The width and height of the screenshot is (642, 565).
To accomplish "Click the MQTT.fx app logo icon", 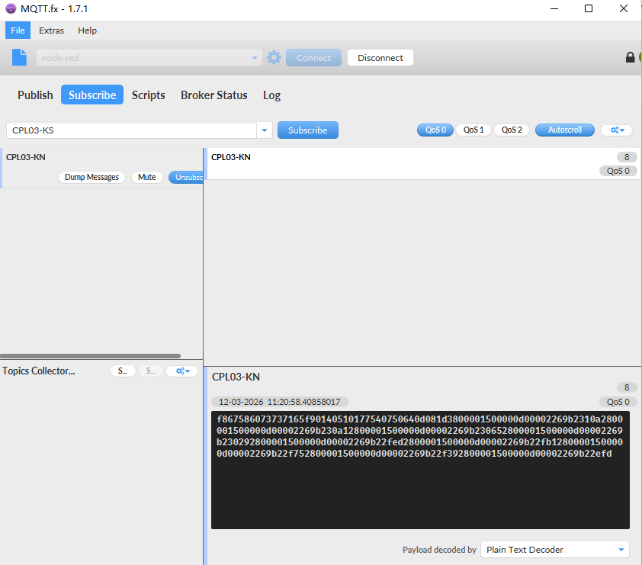I will coord(11,9).
